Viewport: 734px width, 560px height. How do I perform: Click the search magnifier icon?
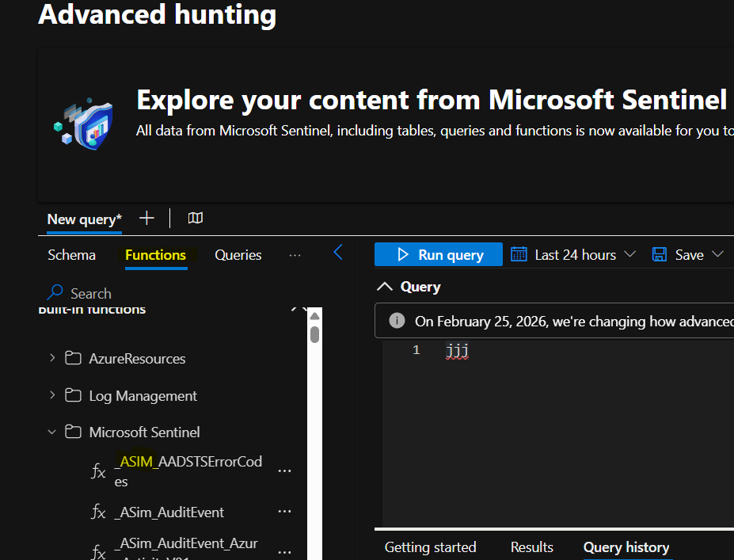point(55,292)
